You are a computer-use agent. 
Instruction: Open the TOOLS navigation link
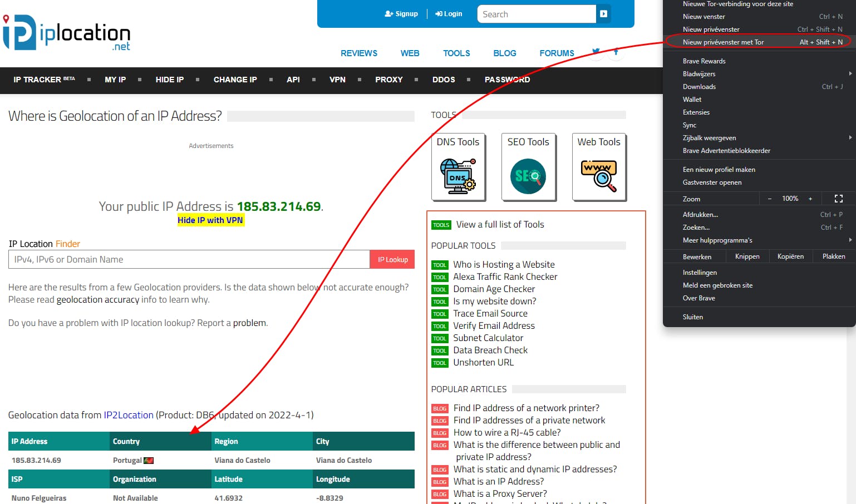pyautogui.click(x=456, y=53)
